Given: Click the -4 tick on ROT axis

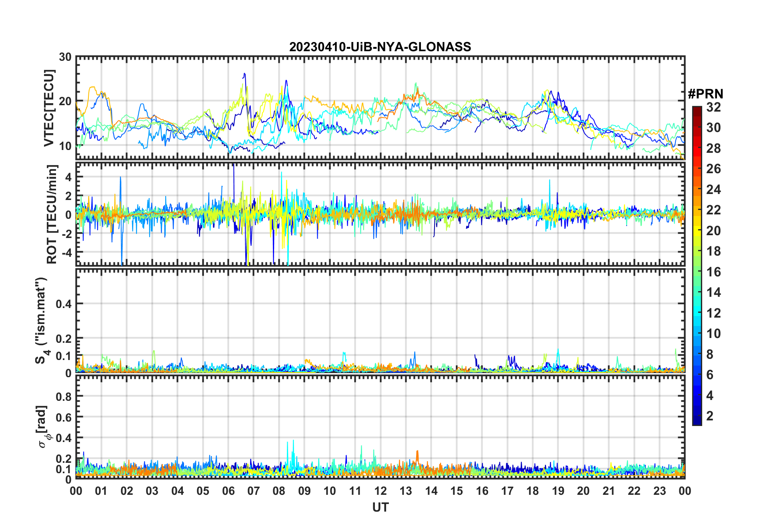Looking at the screenshot, I should [x=66, y=252].
